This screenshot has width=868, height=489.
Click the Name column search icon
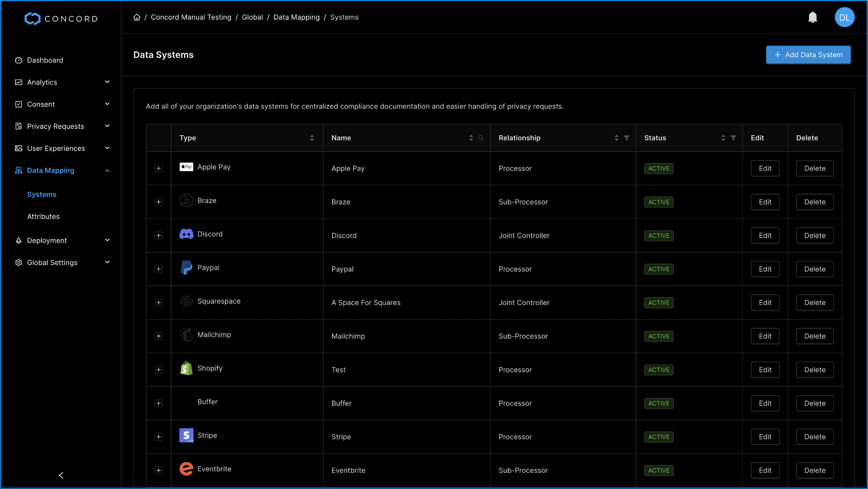(x=481, y=138)
